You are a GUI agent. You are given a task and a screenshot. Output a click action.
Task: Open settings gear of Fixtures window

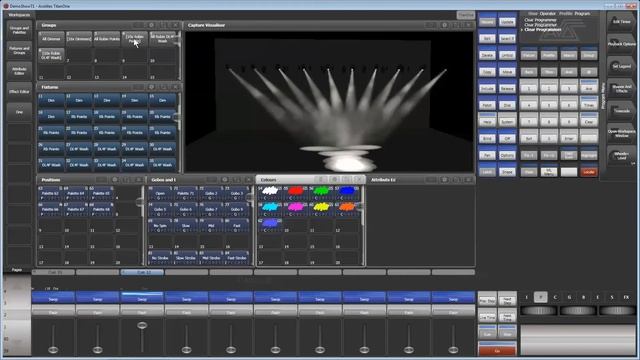151,87
